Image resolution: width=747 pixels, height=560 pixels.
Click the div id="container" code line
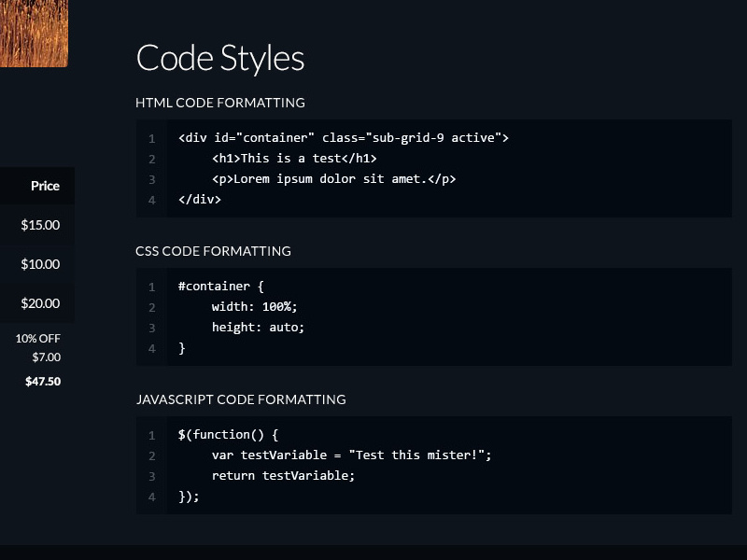pos(343,138)
